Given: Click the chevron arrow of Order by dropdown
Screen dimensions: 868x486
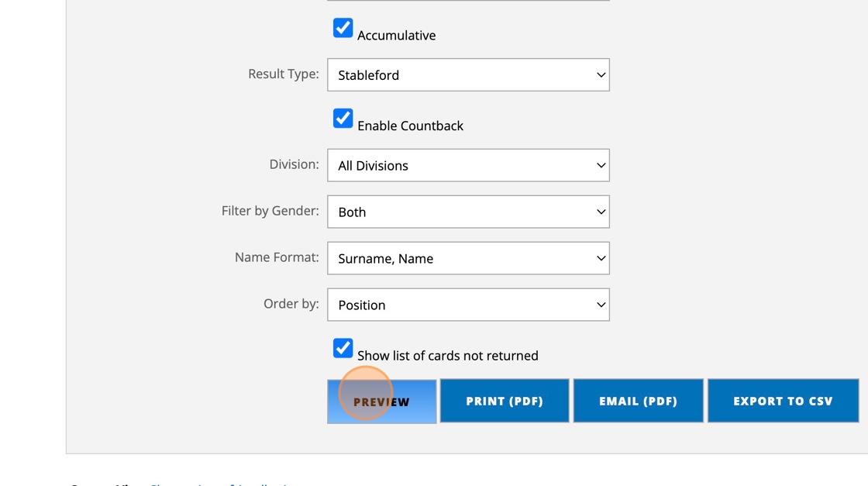Looking at the screenshot, I should tap(601, 305).
